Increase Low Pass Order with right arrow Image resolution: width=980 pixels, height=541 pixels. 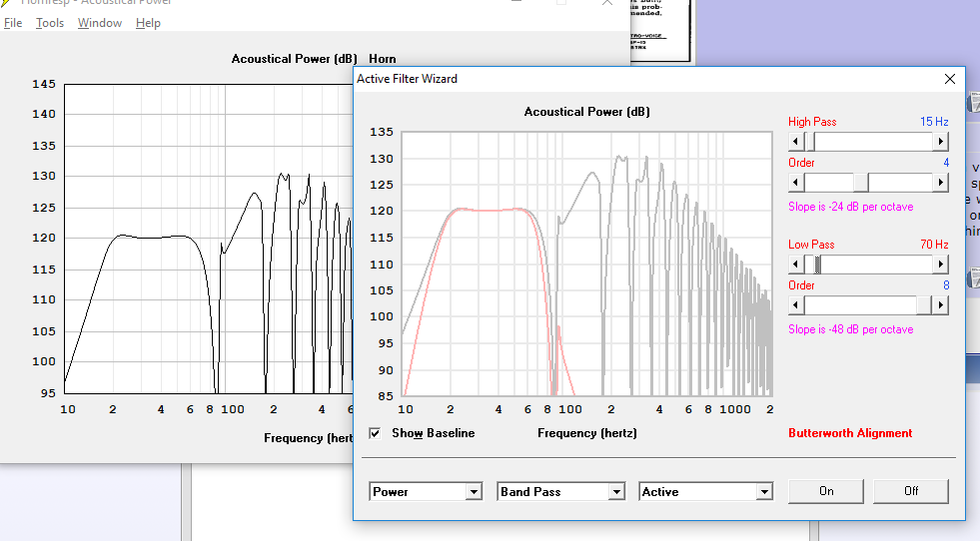941,305
